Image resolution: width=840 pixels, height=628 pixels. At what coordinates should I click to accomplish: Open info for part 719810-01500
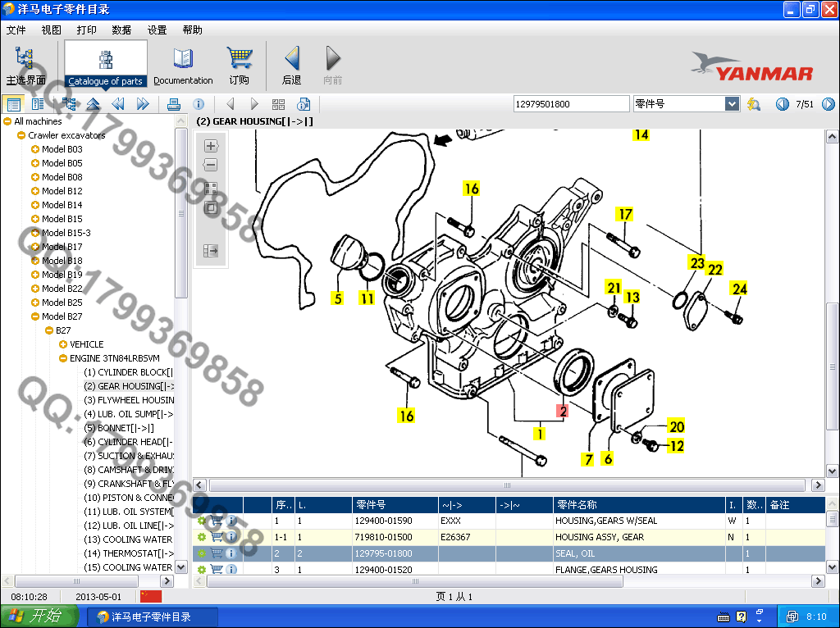tap(231, 537)
